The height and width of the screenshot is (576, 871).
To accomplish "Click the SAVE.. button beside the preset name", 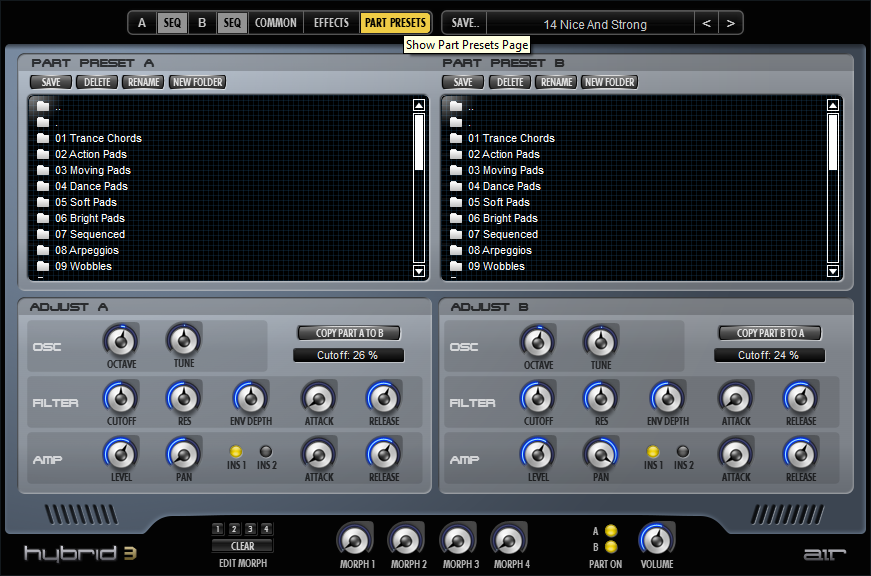I will [x=465, y=23].
